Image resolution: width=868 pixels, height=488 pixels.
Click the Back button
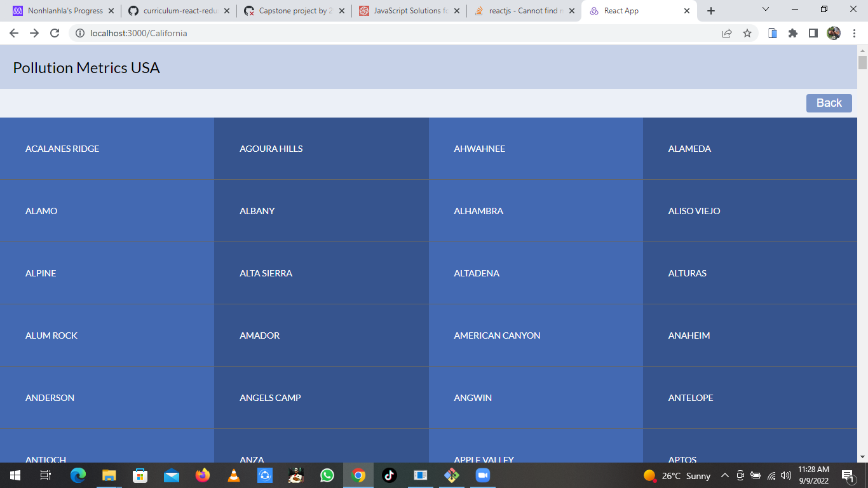829,103
